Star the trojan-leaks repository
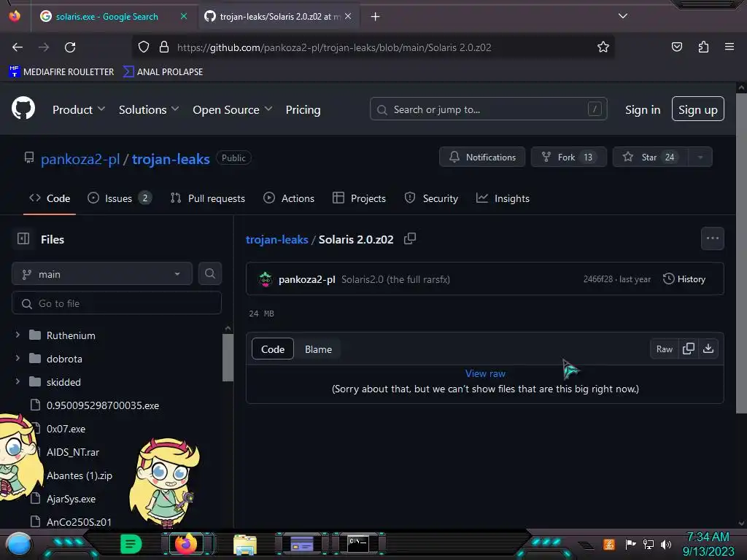This screenshot has width=747, height=560. point(651,157)
